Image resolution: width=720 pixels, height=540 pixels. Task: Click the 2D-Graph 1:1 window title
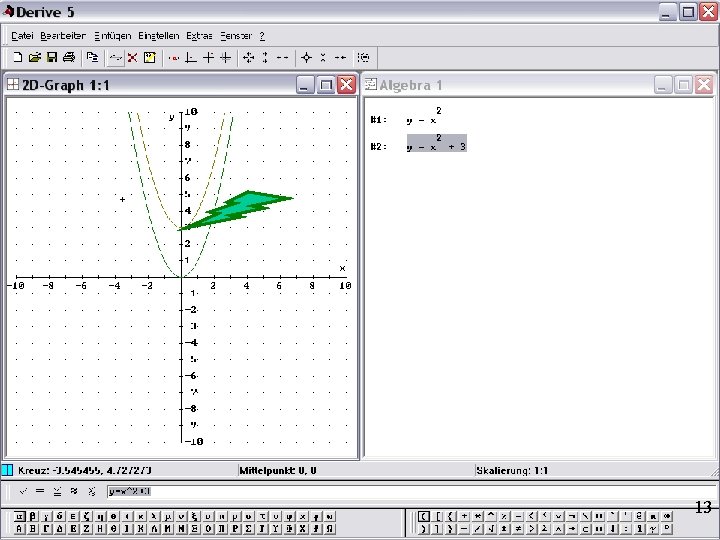(66, 85)
